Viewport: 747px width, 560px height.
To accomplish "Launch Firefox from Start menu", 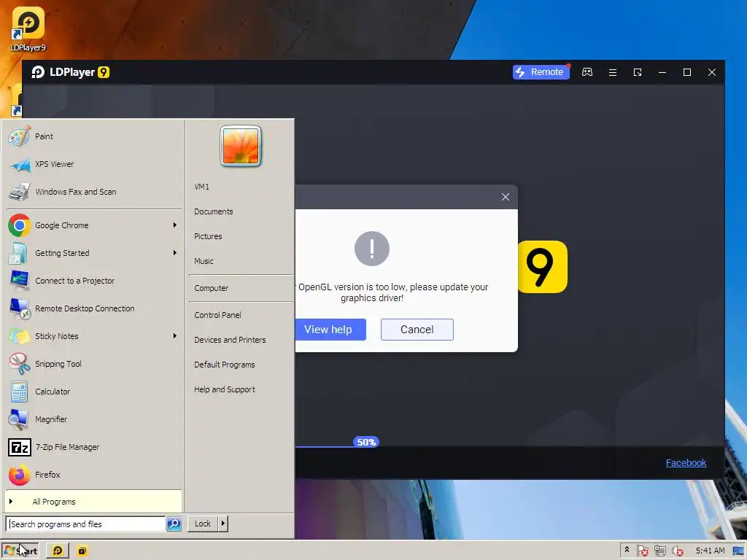I will pyautogui.click(x=94, y=474).
